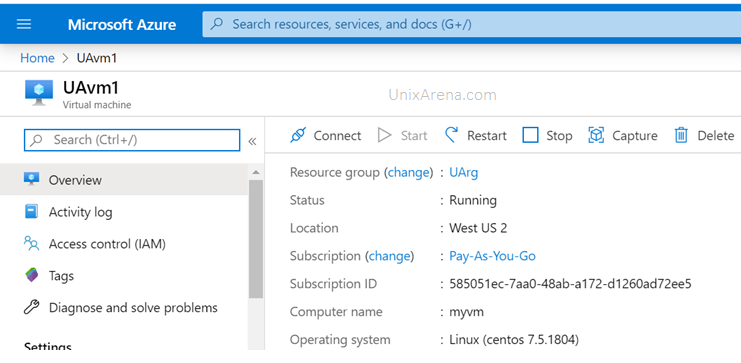The height and width of the screenshot is (363, 741).
Task: Change the subscription via change link
Action: (x=389, y=256)
